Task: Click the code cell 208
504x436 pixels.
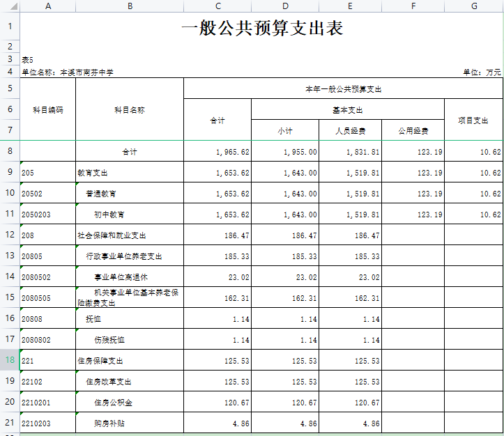Action: click(48, 235)
